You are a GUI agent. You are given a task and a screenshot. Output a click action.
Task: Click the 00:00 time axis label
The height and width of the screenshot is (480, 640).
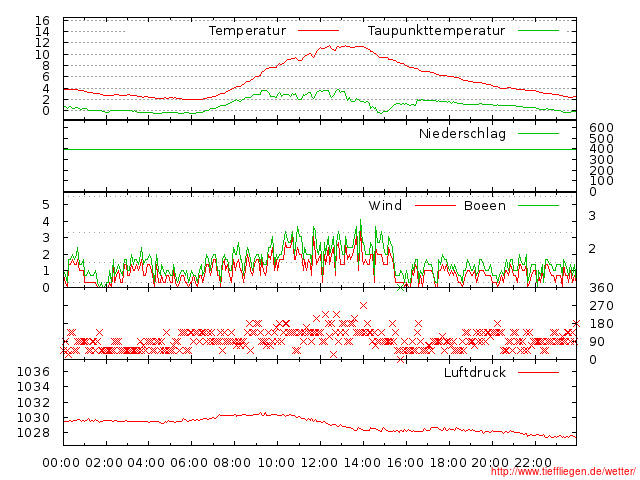click(61, 463)
